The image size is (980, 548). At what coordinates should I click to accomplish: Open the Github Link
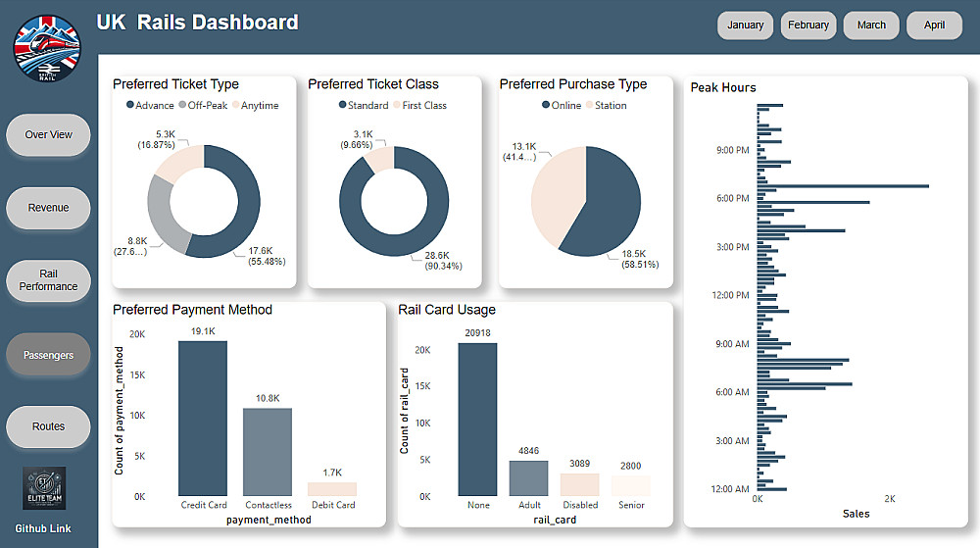[43, 528]
